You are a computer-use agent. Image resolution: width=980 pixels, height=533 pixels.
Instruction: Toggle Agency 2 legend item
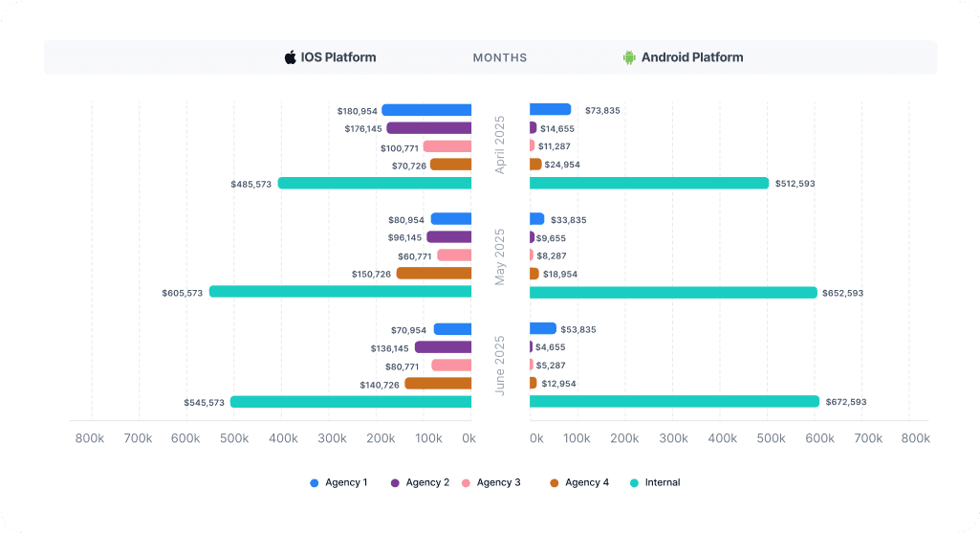tap(421, 483)
